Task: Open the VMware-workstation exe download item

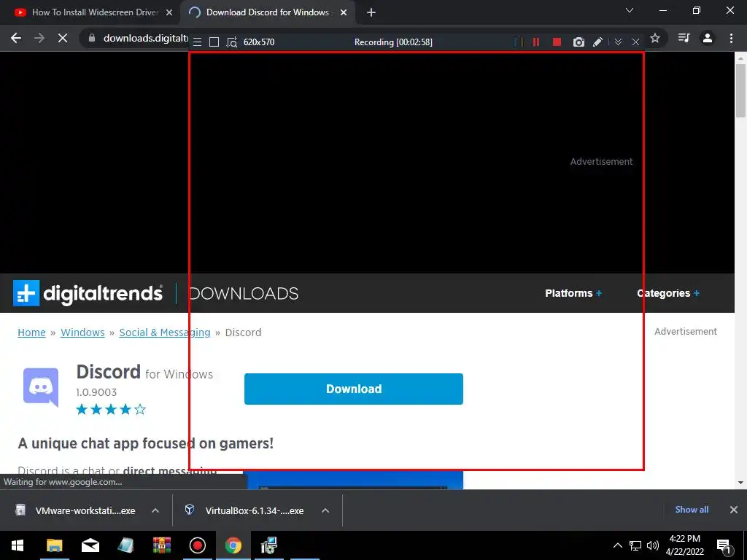Action: point(76,510)
